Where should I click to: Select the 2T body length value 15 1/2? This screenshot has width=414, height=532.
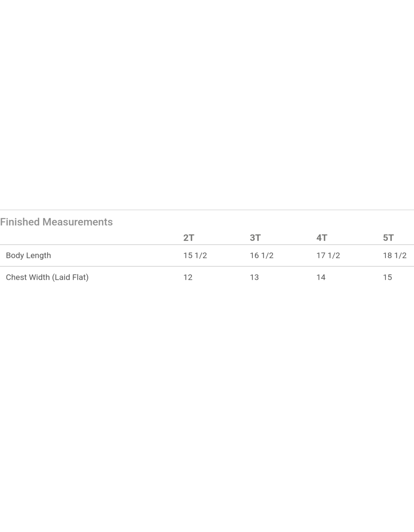(195, 255)
